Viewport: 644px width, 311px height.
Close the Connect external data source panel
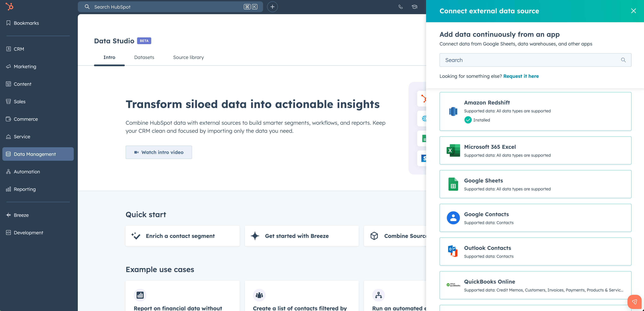pyautogui.click(x=634, y=11)
